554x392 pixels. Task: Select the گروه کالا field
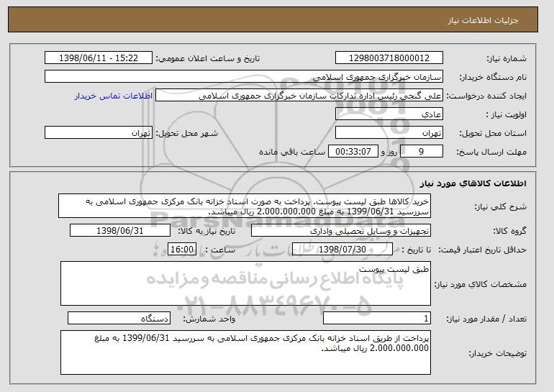tap(341, 231)
